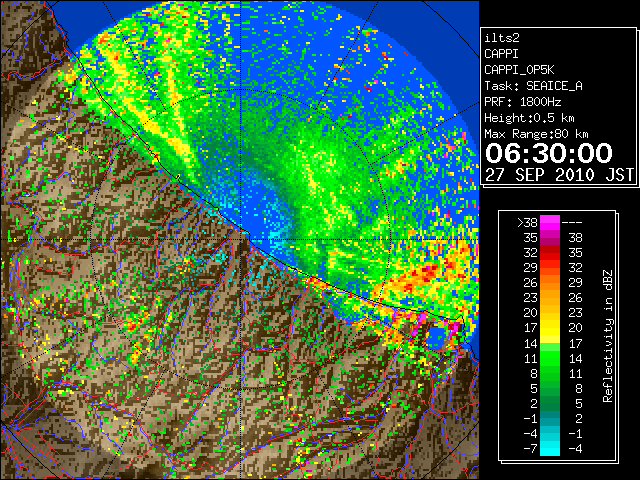Image resolution: width=640 pixels, height=480 pixels.
Task: Click the 'Max Range:80 km' line
Action: click(536, 134)
